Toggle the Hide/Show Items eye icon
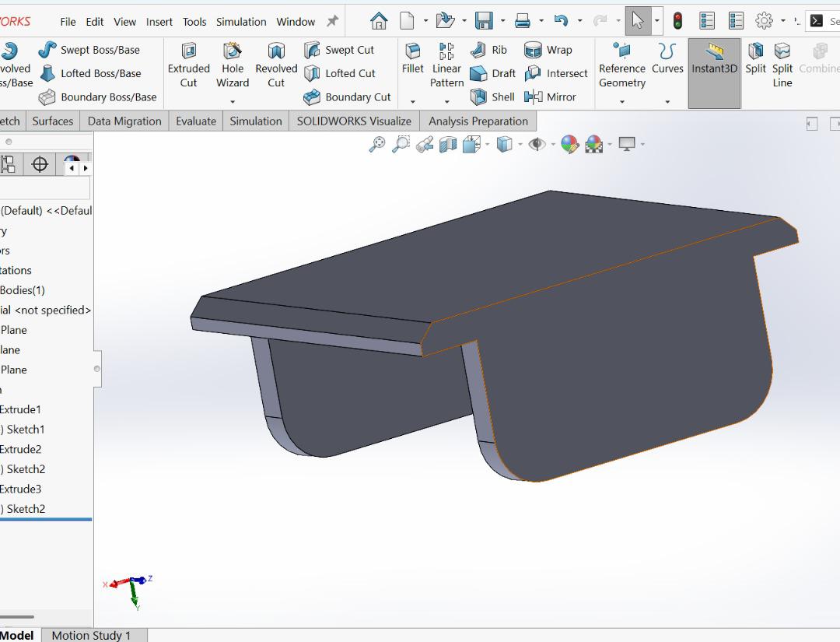The width and height of the screenshot is (840, 642). [536, 144]
